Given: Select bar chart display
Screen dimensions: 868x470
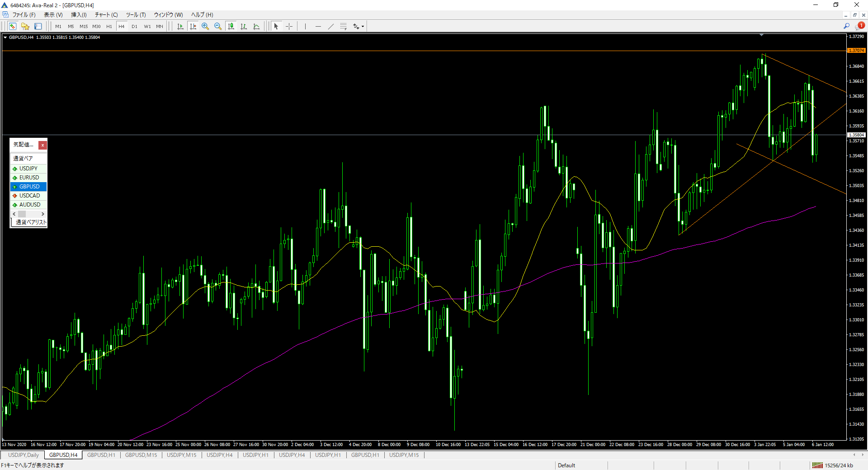Looking at the screenshot, I should [x=244, y=26].
